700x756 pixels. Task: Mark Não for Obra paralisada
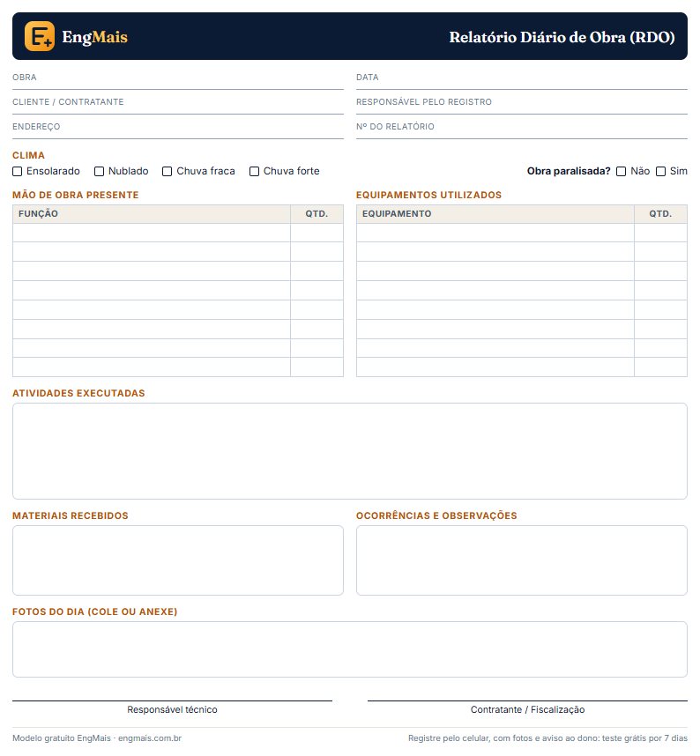621,171
